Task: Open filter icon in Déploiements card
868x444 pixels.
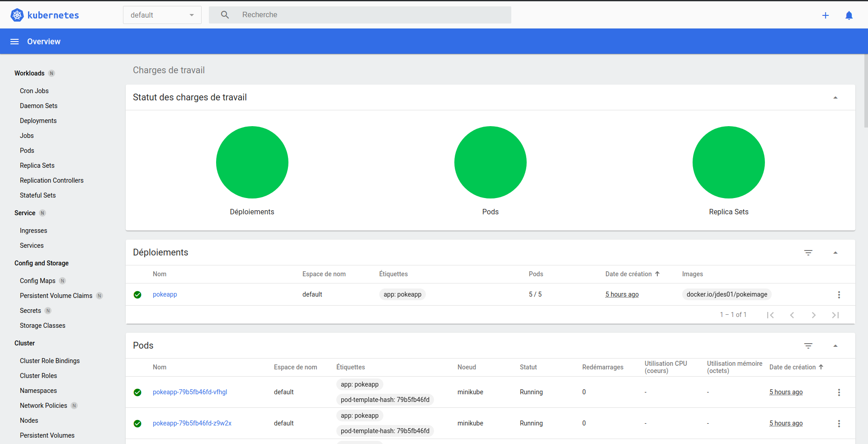Action: click(x=808, y=253)
